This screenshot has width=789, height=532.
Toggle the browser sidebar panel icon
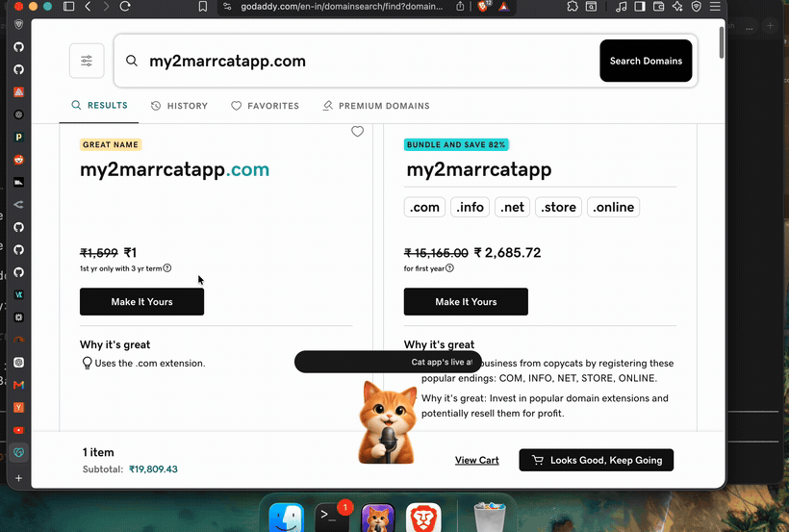[69, 7]
